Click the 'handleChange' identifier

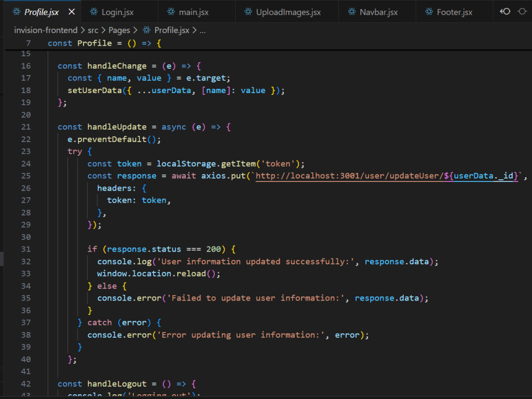click(117, 66)
